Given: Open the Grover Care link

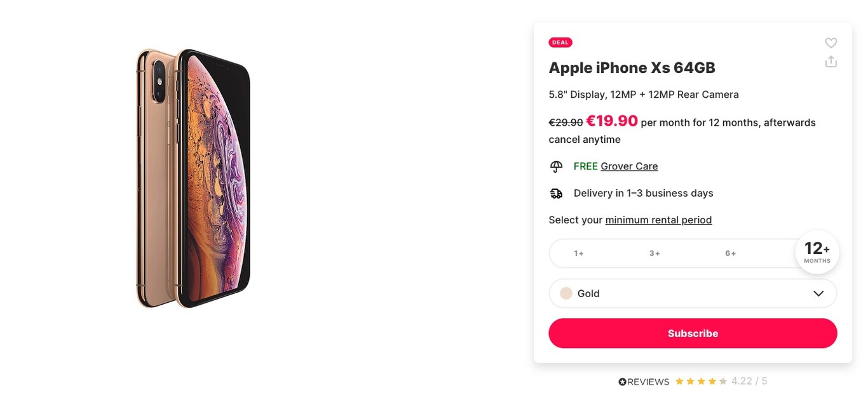Looking at the screenshot, I should tap(628, 166).
